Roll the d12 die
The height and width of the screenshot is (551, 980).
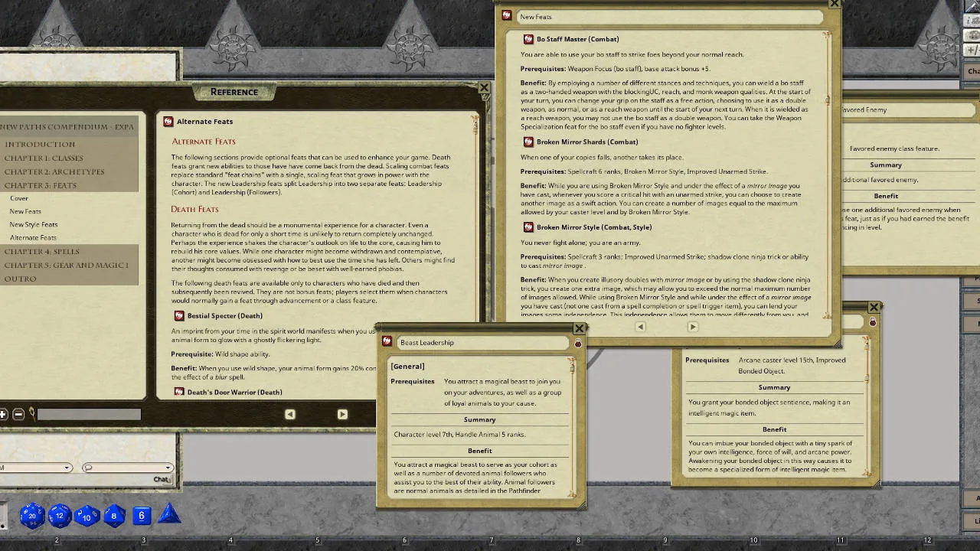(x=60, y=516)
